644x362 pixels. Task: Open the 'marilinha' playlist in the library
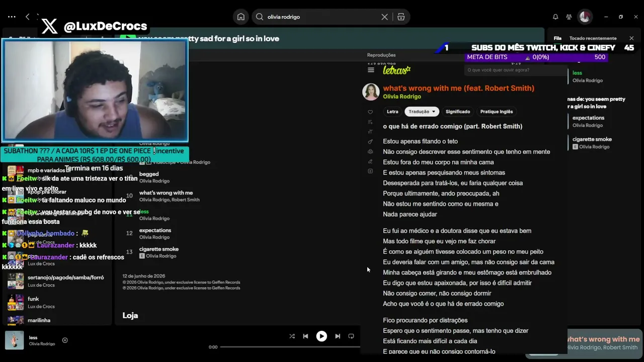[58, 320]
